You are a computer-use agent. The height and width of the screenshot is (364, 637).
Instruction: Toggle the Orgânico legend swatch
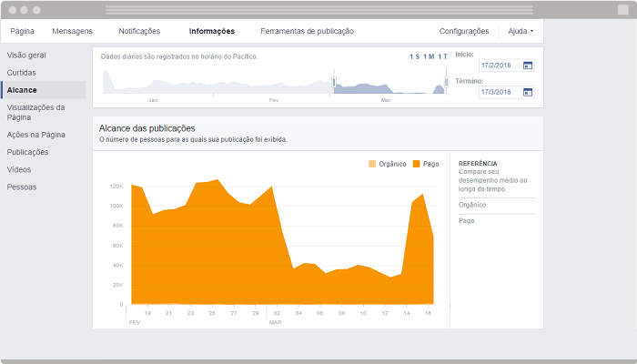click(371, 164)
